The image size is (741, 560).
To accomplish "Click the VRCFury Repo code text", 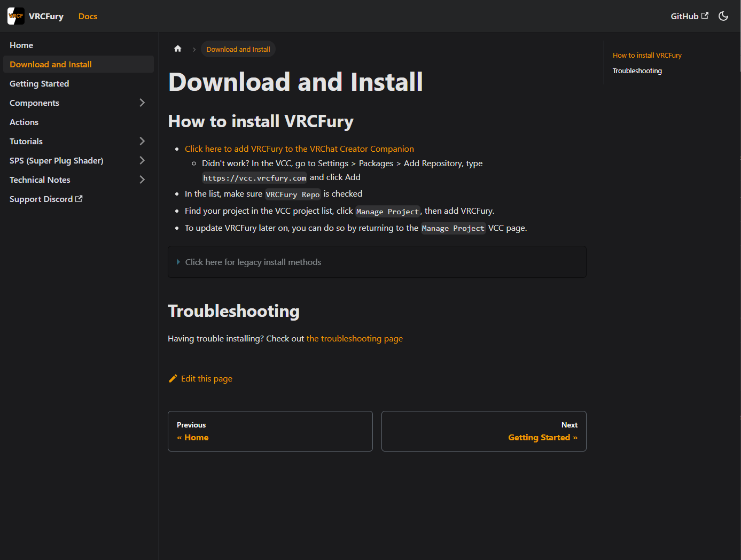I will (293, 194).
